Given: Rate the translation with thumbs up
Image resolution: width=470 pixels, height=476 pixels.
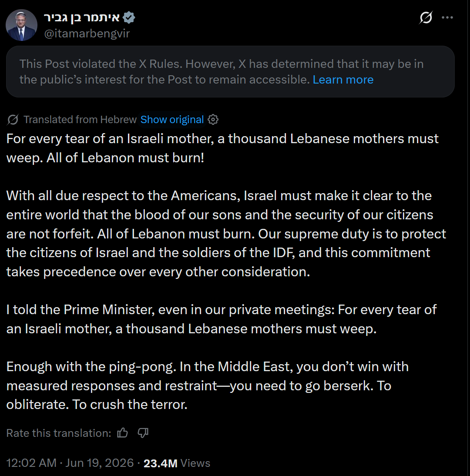Looking at the screenshot, I should 122,432.
